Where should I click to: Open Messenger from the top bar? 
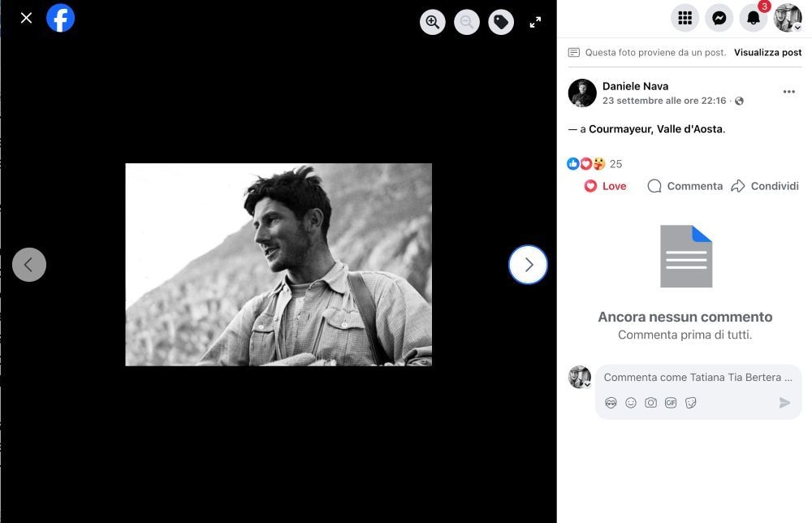point(719,18)
